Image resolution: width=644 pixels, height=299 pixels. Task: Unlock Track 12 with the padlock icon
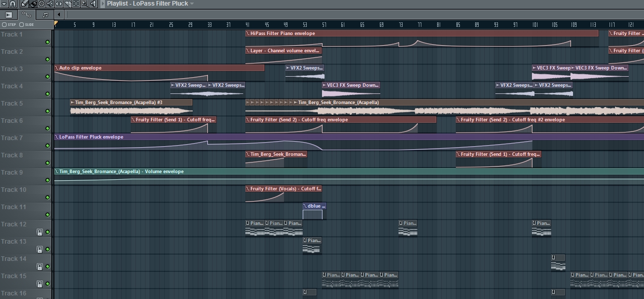pos(39,232)
